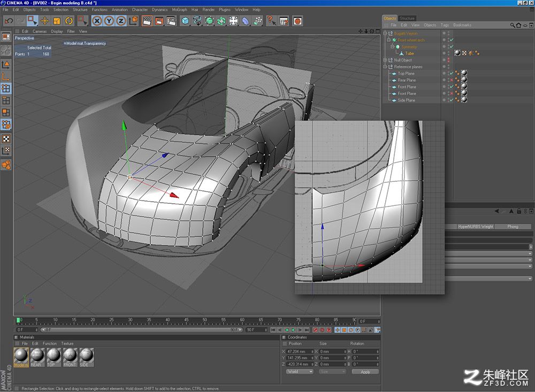Activate the Scale tool
Viewport: 535px width, 392px height.
pos(57,21)
